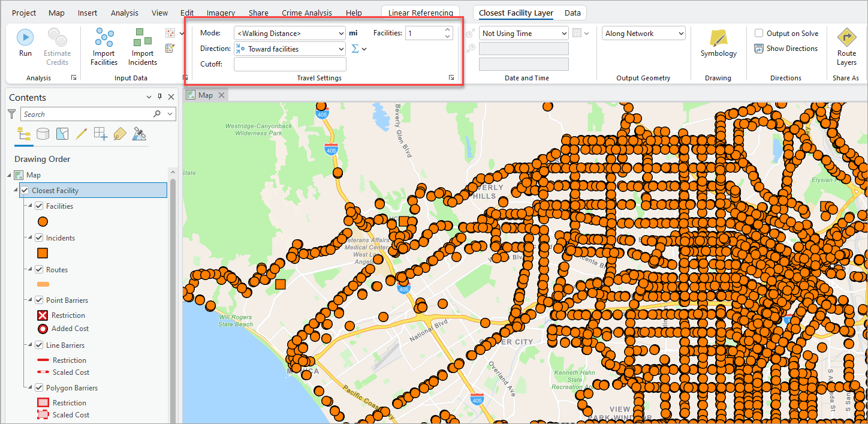Click the accumulate attributes sigma icon

coord(355,49)
